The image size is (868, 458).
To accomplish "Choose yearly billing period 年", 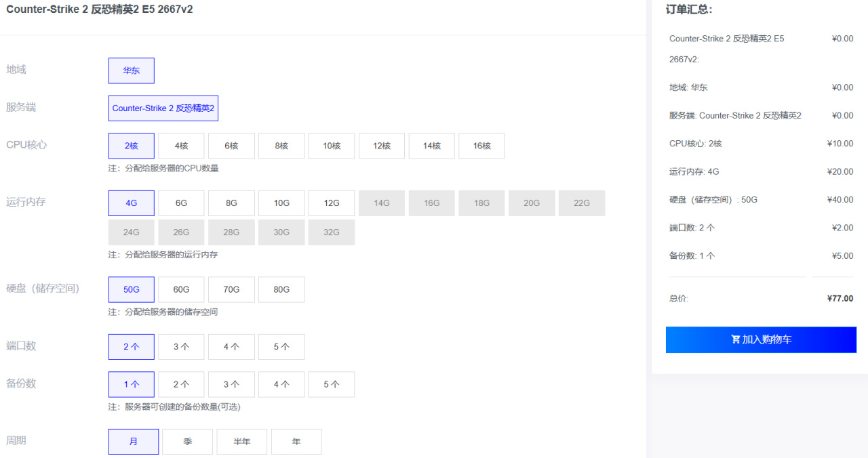I will coord(296,442).
